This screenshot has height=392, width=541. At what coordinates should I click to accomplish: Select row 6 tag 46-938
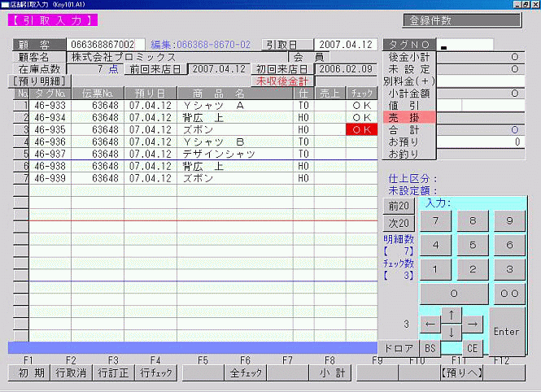click(x=50, y=166)
